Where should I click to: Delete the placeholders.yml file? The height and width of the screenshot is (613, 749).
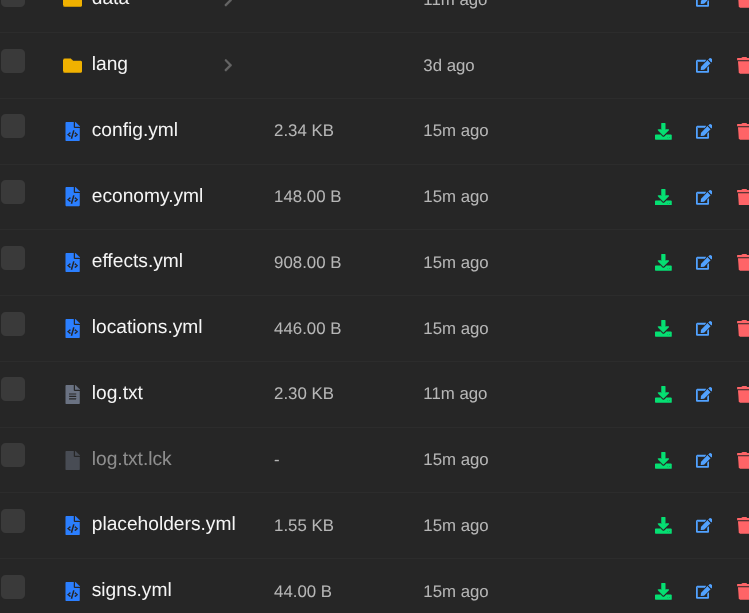tap(742, 525)
